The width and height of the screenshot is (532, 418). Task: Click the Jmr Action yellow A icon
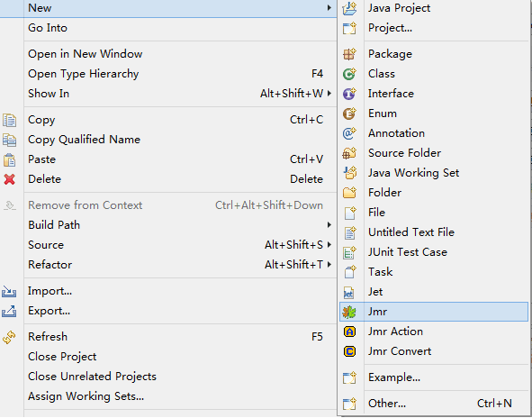349,332
